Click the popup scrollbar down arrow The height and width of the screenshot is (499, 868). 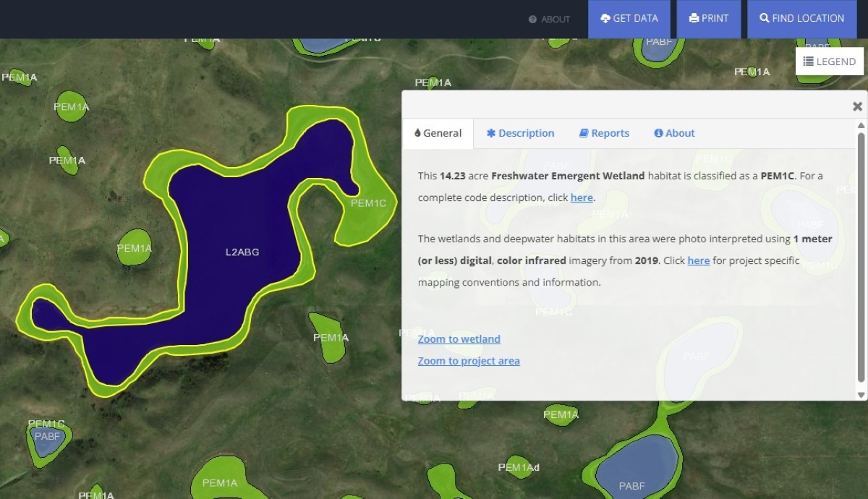click(861, 395)
